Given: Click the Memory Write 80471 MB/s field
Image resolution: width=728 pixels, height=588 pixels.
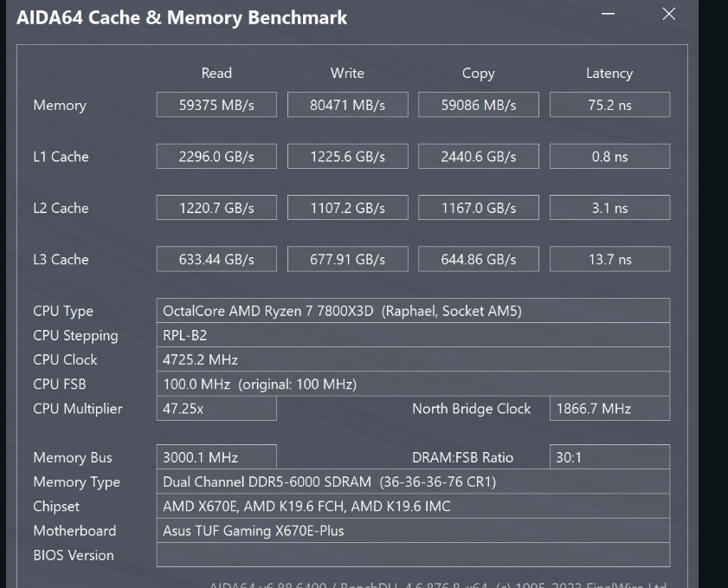Looking at the screenshot, I should (x=347, y=105).
